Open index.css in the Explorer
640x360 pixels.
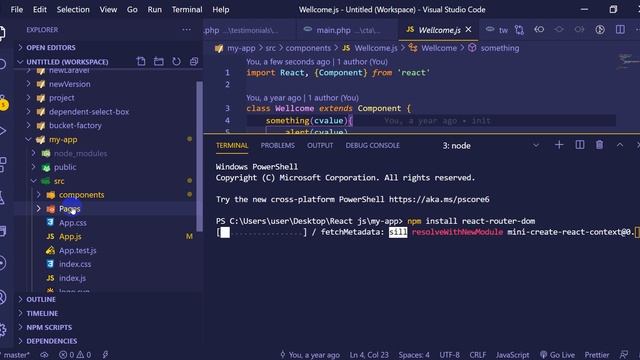coord(75,264)
